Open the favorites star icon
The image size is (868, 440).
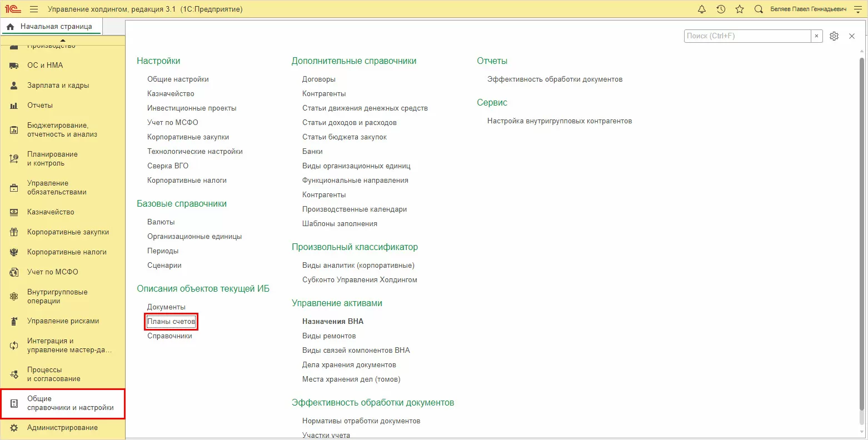(740, 9)
